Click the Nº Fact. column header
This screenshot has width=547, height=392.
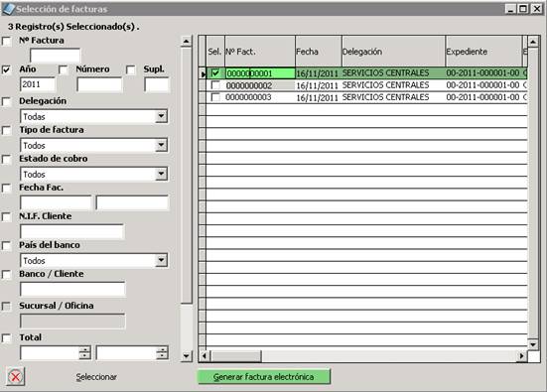click(260, 52)
